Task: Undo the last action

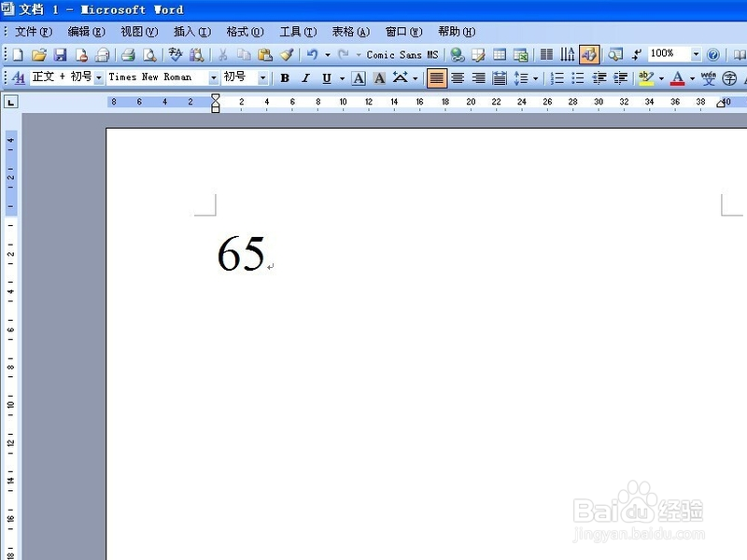Action: click(312, 55)
